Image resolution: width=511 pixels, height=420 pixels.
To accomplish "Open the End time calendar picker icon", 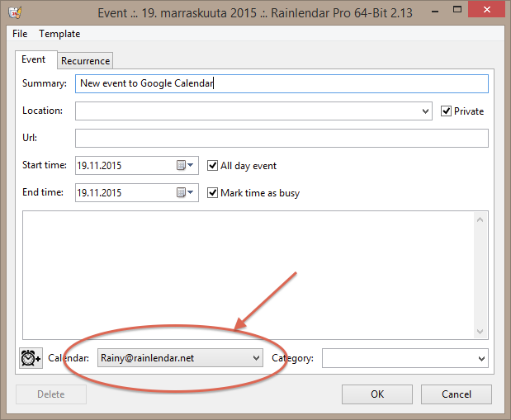I will [x=185, y=192].
